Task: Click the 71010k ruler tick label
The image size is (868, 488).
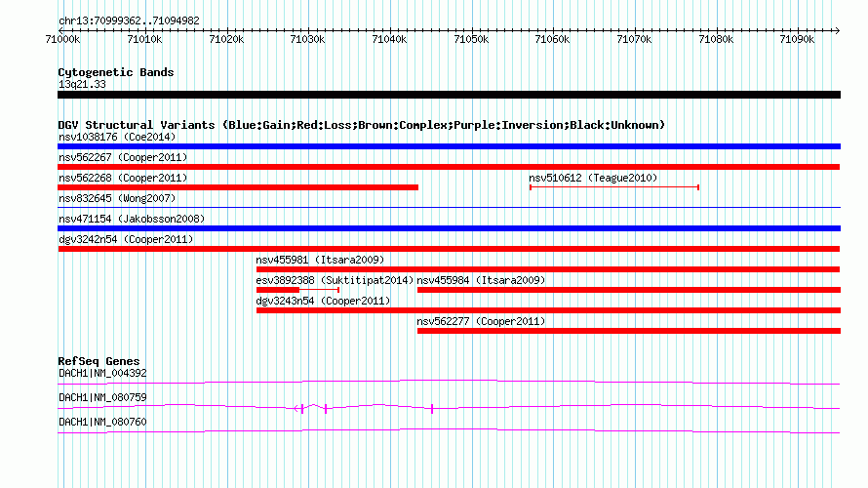Action: 144,39
